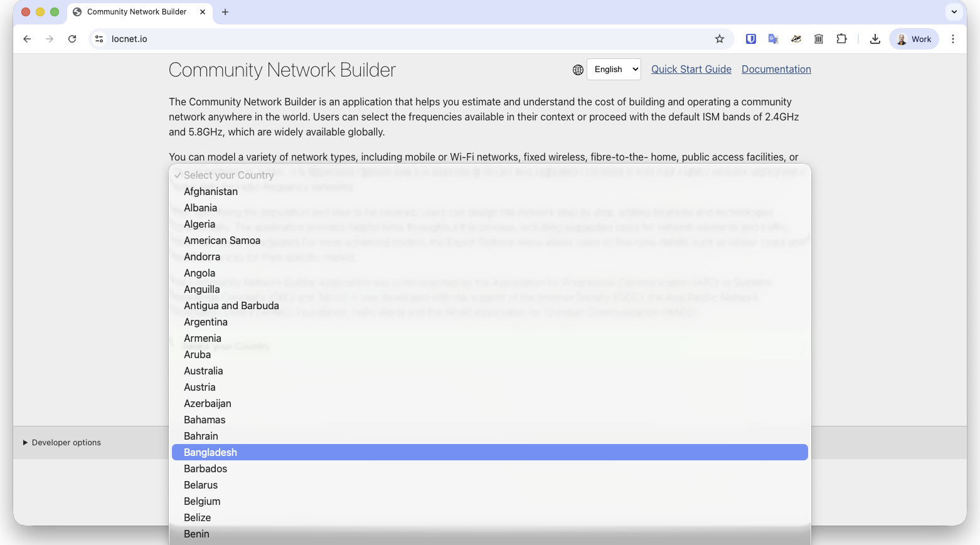Open the Quick Start Guide link
980x545 pixels.
point(691,70)
